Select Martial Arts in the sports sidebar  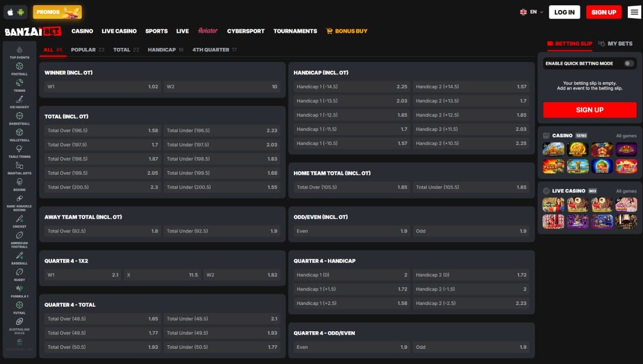[19, 168]
